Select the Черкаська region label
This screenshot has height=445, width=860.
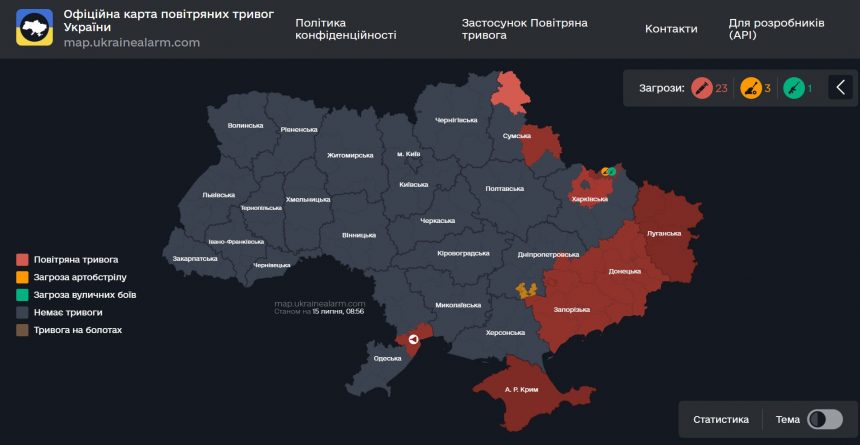438,221
